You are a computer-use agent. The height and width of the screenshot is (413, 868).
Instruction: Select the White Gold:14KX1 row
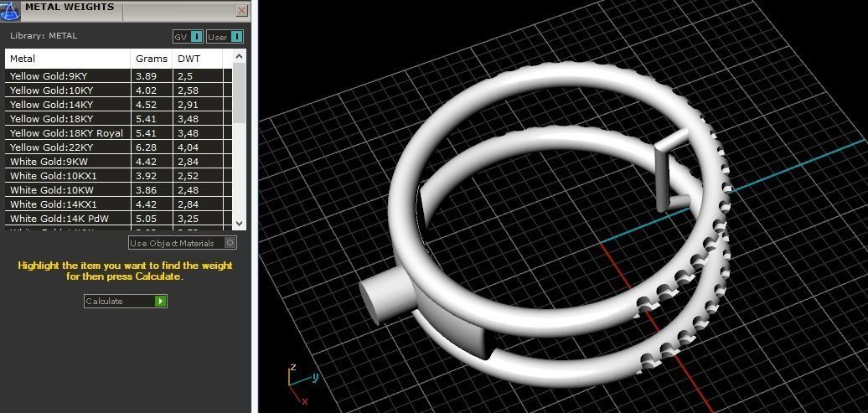click(x=118, y=204)
